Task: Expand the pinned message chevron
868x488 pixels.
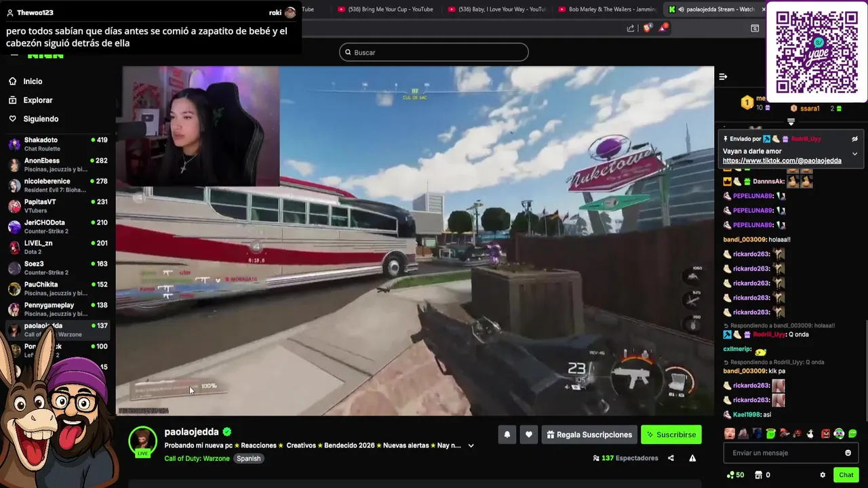Action: (x=854, y=154)
